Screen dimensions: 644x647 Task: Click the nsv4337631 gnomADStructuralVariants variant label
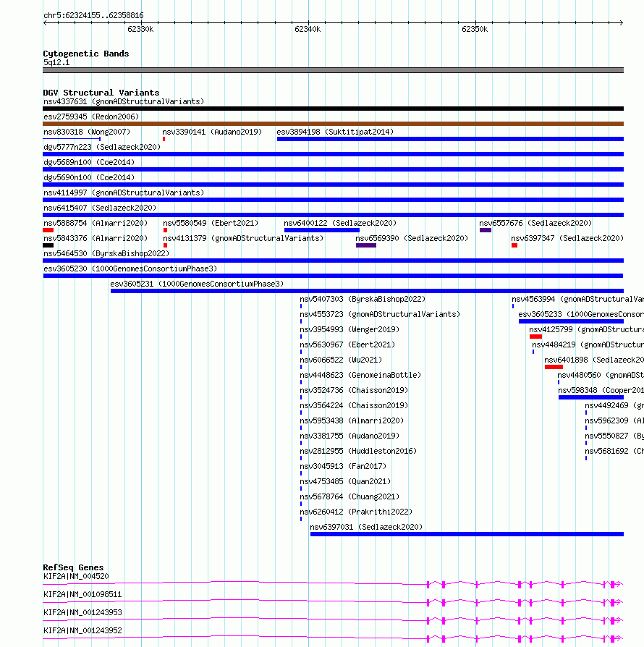coord(124,101)
